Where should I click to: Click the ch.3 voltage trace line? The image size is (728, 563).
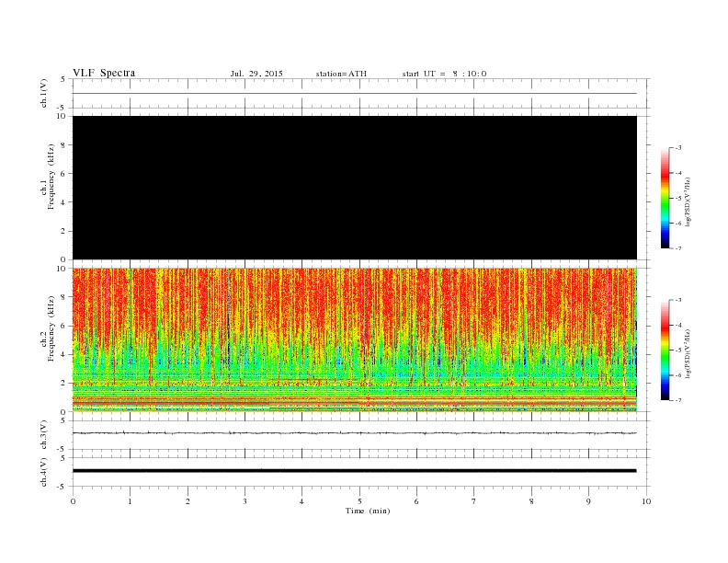pyautogui.click(x=355, y=433)
